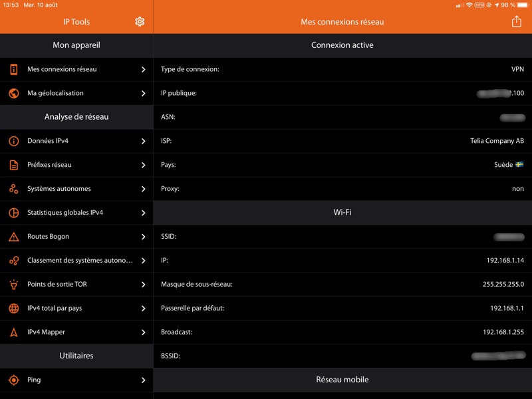This screenshot has height=399, width=532.
Task: Expand chevron on Systèmes autonomes row
Action: [x=143, y=189]
